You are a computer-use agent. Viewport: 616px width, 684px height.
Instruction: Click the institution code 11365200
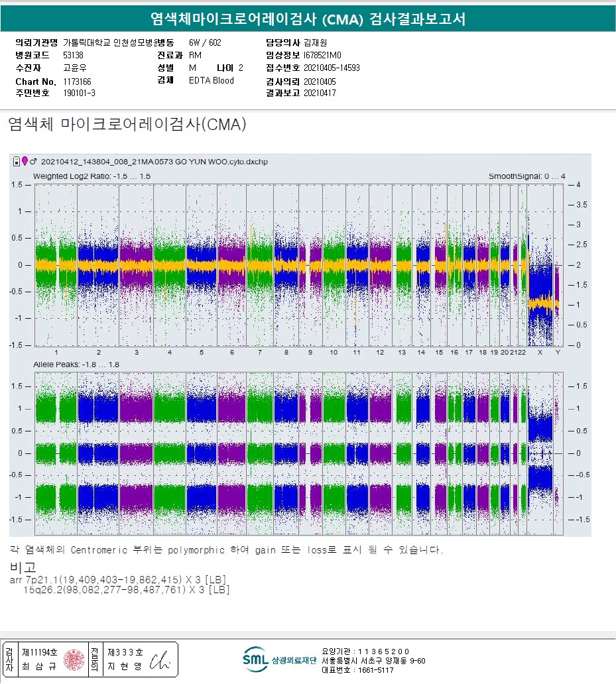(384, 652)
